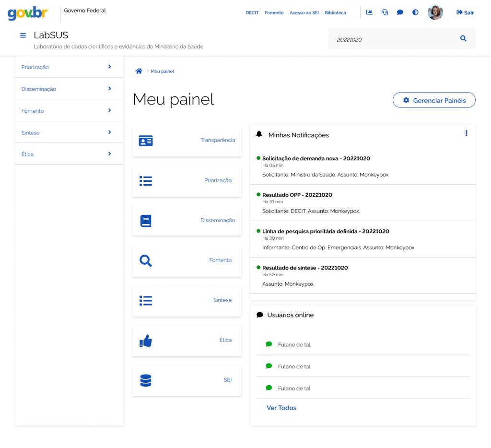Click the search magnifier icon
The width and height of the screenshot is (491, 448).
tap(463, 39)
